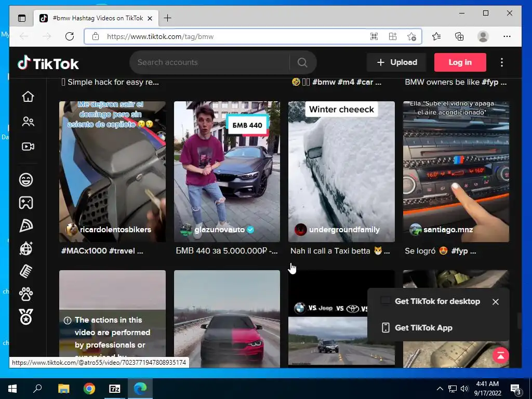Click the TikTok logo
532x399 pixels.
click(48, 63)
